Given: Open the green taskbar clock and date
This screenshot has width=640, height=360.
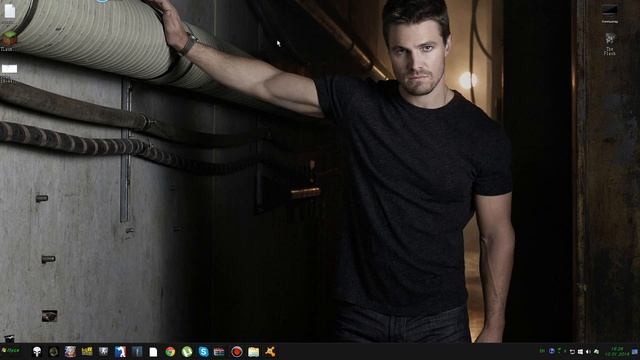Looking at the screenshot, I should click(617, 351).
